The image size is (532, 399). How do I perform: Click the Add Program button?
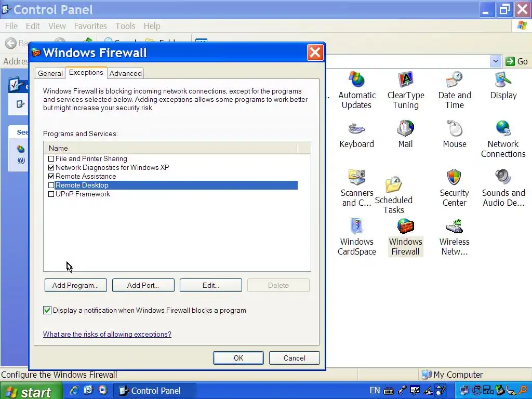76,285
